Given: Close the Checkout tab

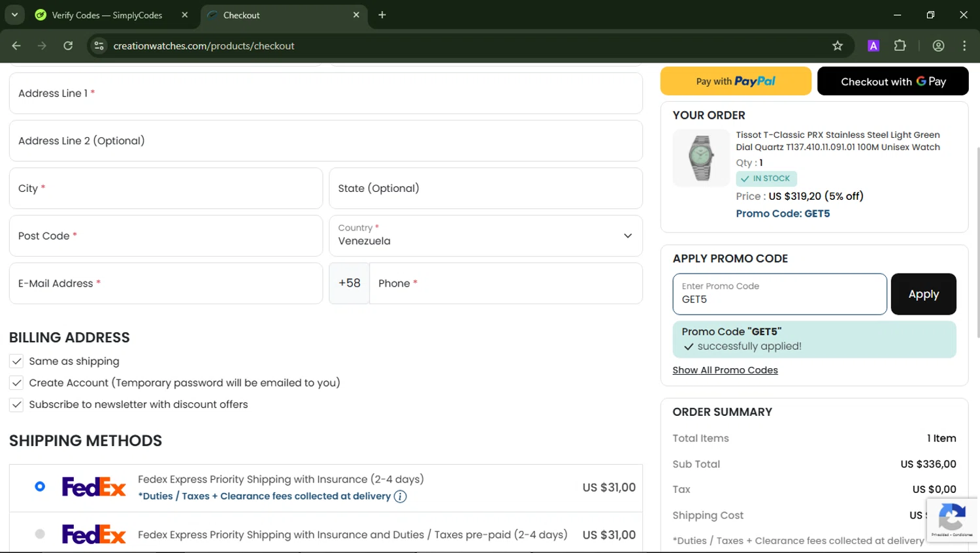Looking at the screenshot, I should 356,15.
